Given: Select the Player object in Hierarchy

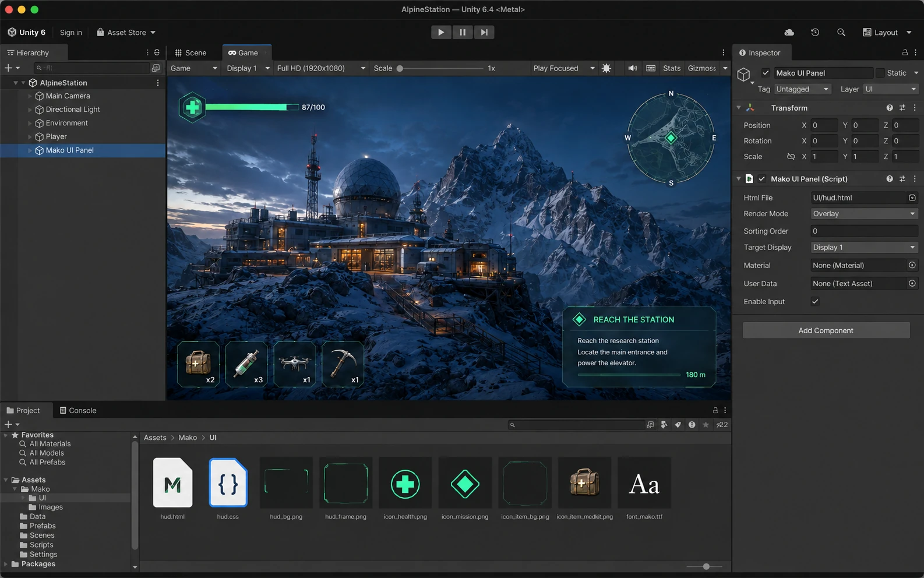Looking at the screenshot, I should [56, 136].
